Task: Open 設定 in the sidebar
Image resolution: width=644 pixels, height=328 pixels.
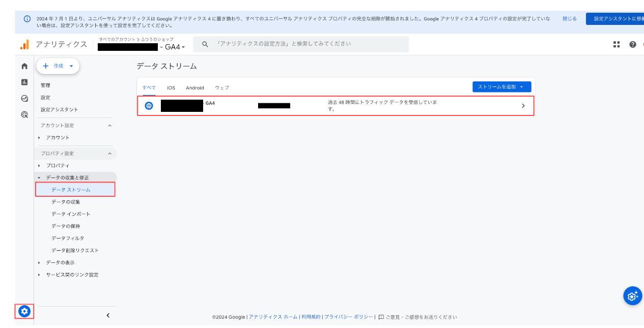Action: pyautogui.click(x=46, y=98)
